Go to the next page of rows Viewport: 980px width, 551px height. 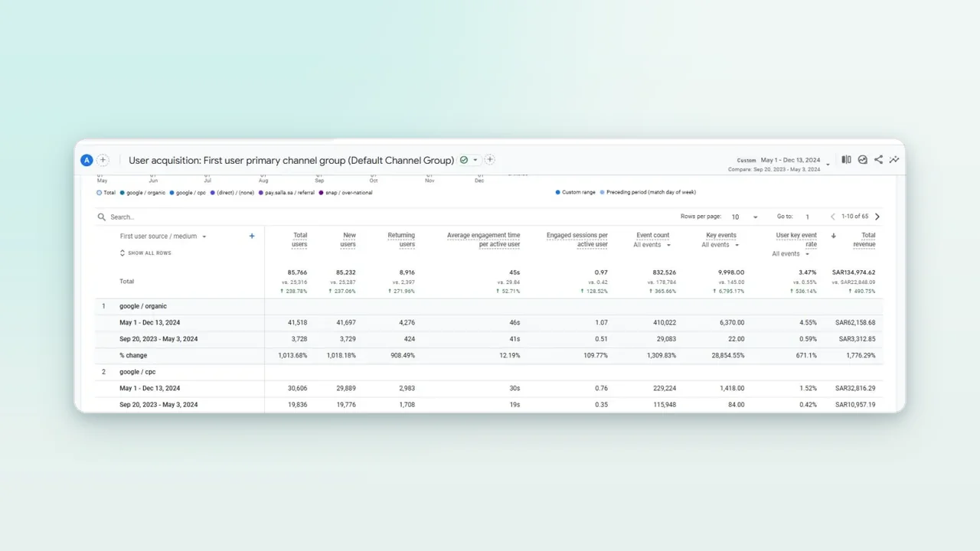point(877,217)
